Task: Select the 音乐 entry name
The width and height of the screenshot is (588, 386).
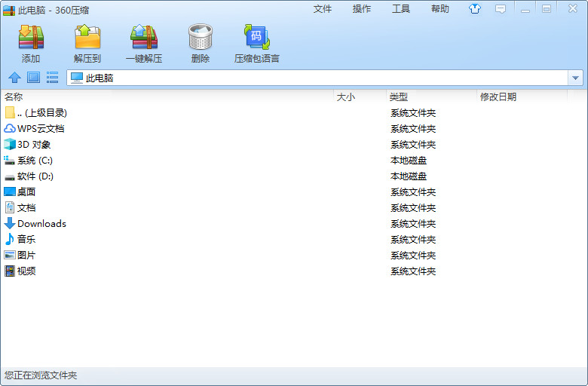Action: coord(26,239)
